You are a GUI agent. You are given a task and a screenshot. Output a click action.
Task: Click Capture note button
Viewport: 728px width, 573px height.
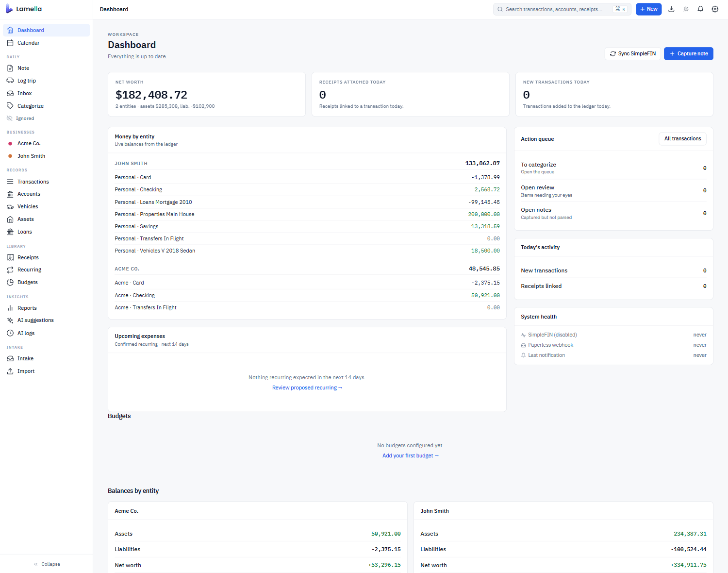688,53
